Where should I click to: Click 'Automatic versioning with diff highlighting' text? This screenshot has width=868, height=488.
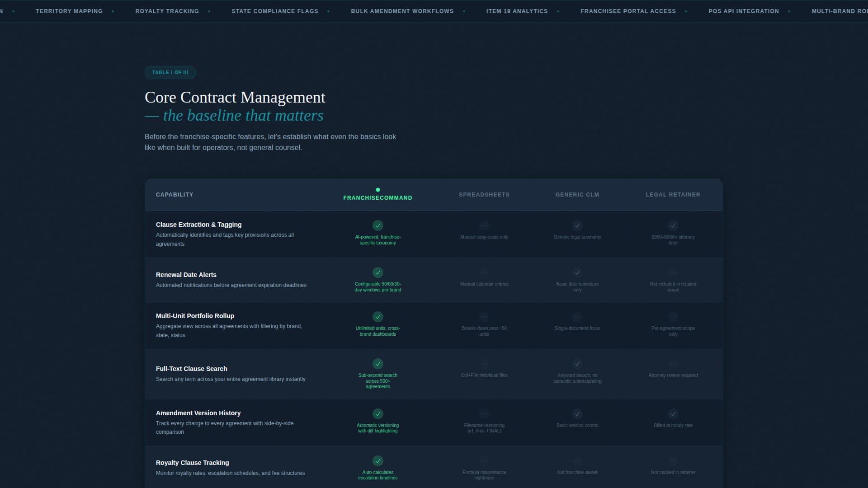377,428
